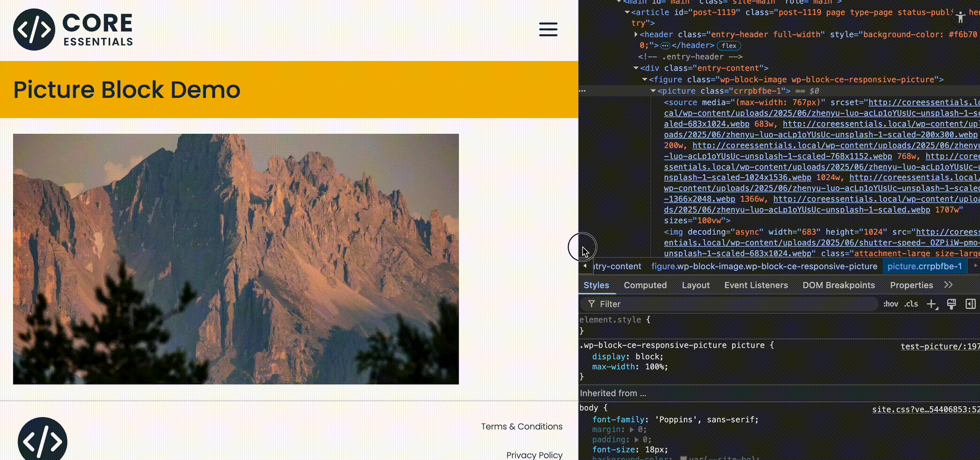The image size is (980, 460).
Task: Toggle the flex layout badge
Action: 729,45
